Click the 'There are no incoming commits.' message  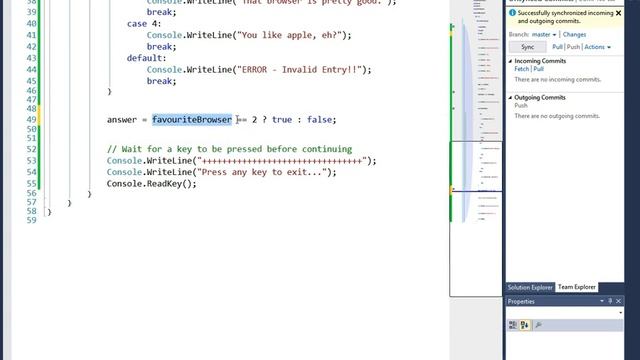[558, 80]
